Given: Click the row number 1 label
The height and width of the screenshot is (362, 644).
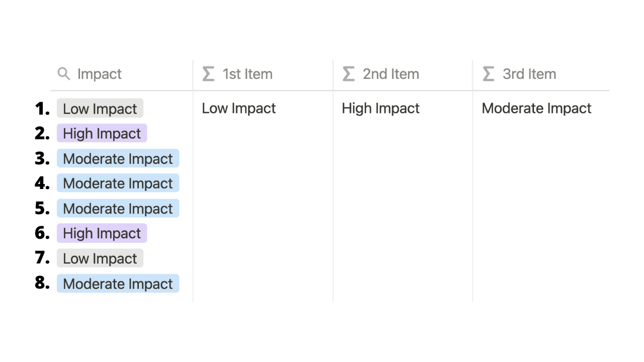Looking at the screenshot, I should tap(42, 109).
